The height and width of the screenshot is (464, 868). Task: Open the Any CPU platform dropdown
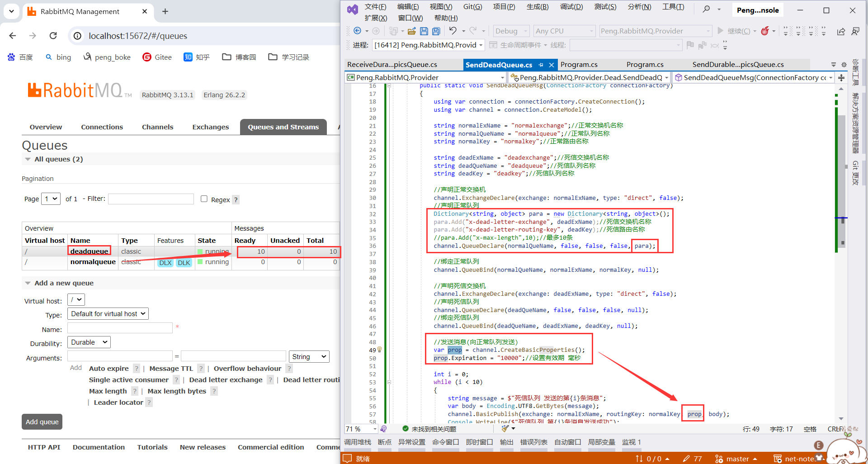point(564,31)
